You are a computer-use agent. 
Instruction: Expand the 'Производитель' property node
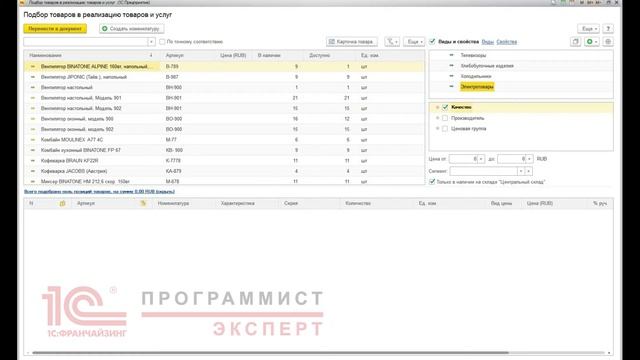[438, 118]
